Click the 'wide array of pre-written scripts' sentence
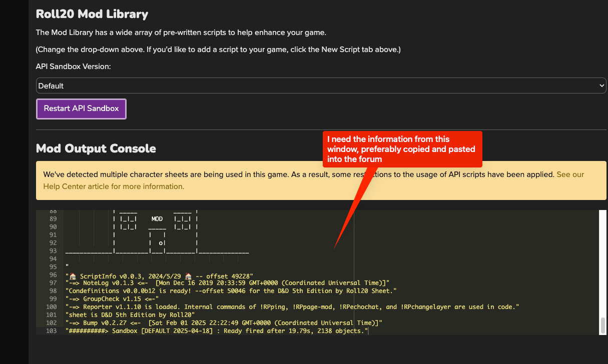This screenshot has height=364, width=608. pos(181,32)
